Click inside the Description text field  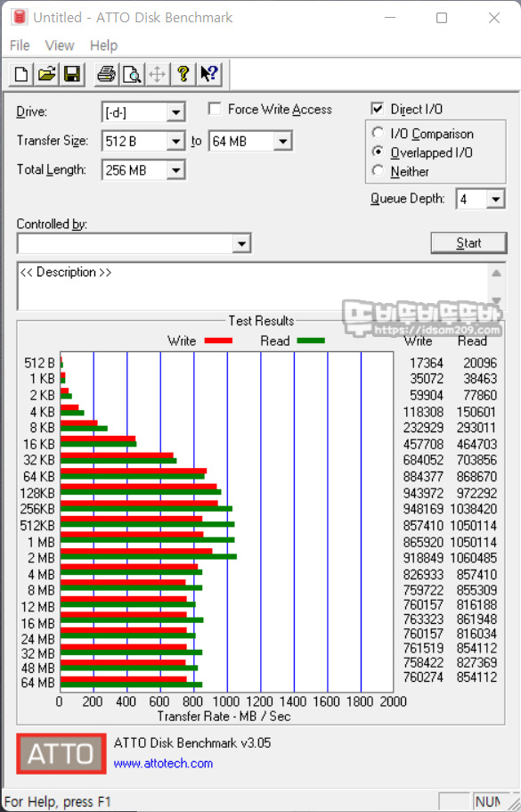(254, 286)
